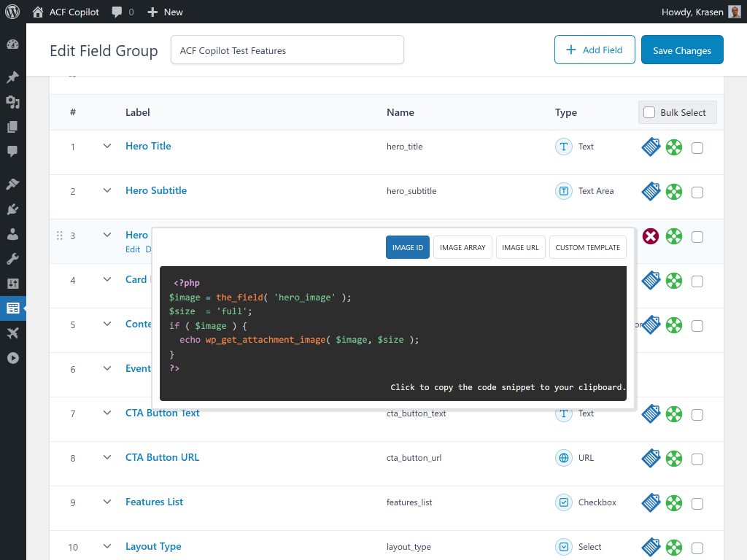
Task: Click the Add Field button
Action: (x=595, y=50)
